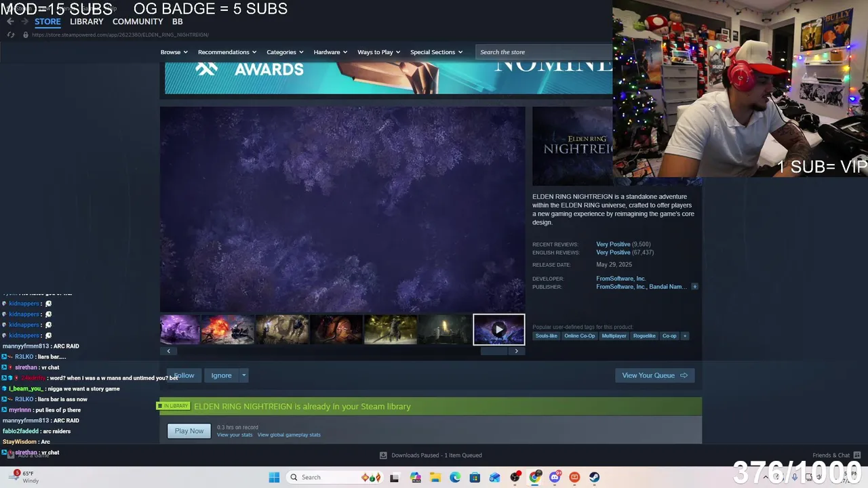This screenshot has height=488, width=868.
Task: Select the third screenshot thumbnail
Action: 282,330
